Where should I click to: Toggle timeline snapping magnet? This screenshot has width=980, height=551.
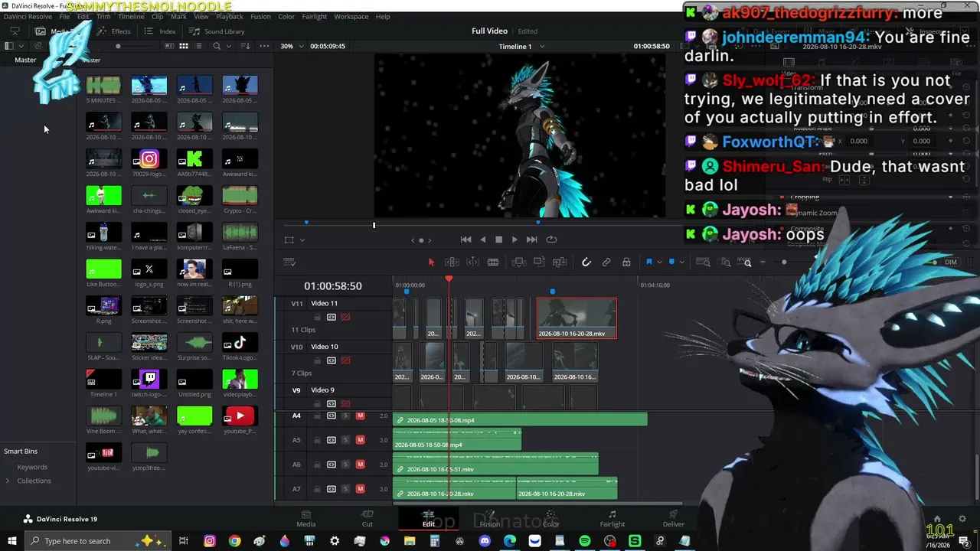(x=586, y=262)
